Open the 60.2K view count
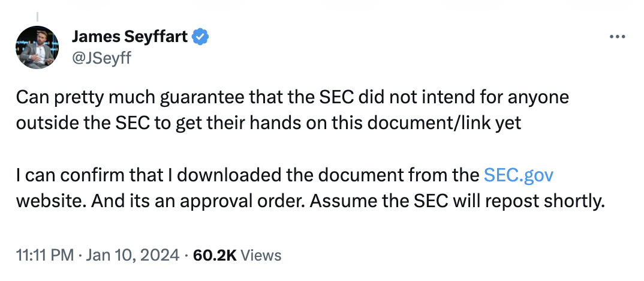The width and height of the screenshot is (644, 281). click(214, 255)
